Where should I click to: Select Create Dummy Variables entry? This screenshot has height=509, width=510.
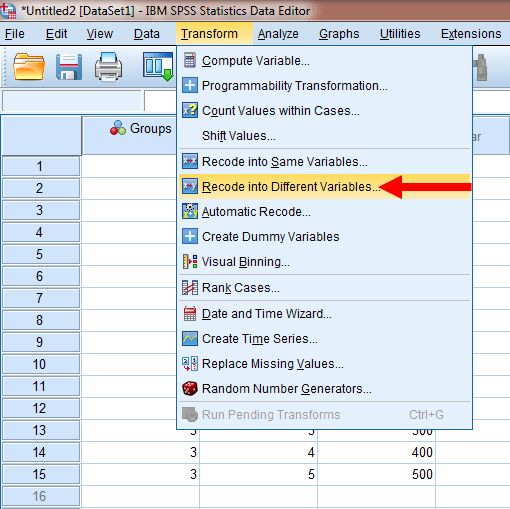coord(324,236)
